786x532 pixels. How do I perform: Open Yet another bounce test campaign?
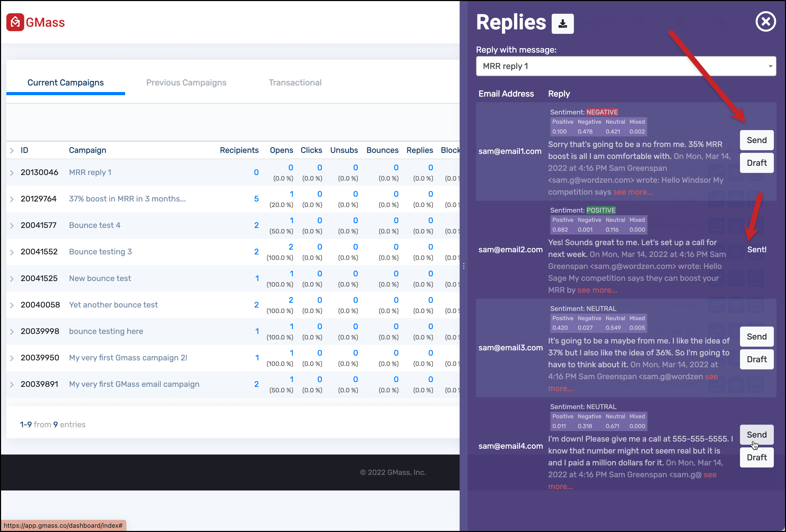(x=113, y=305)
